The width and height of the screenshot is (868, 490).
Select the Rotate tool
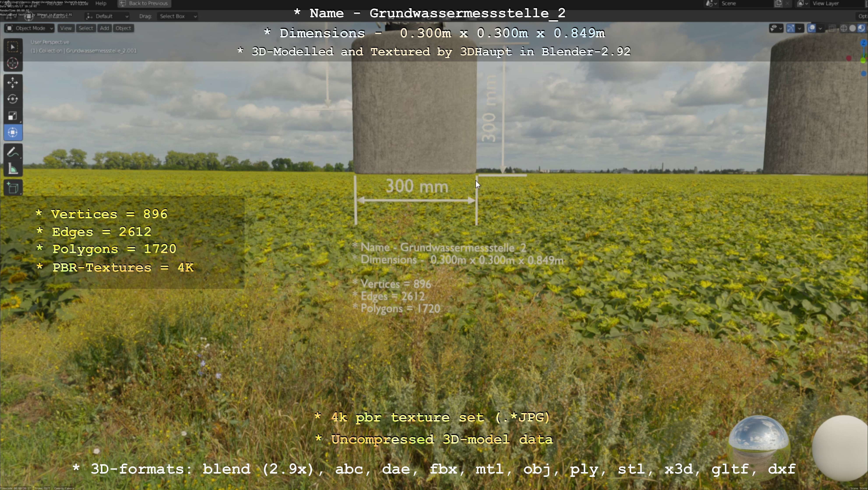(13, 99)
